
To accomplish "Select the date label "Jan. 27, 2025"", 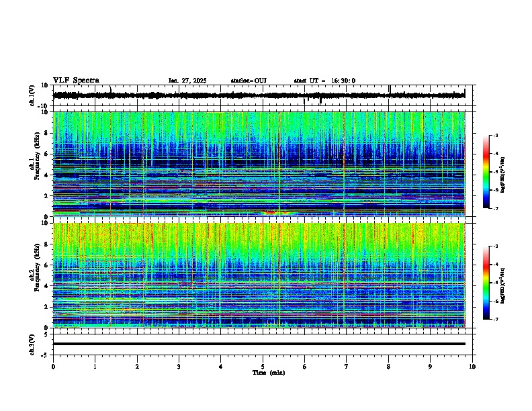I will pyautogui.click(x=187, y=81).
